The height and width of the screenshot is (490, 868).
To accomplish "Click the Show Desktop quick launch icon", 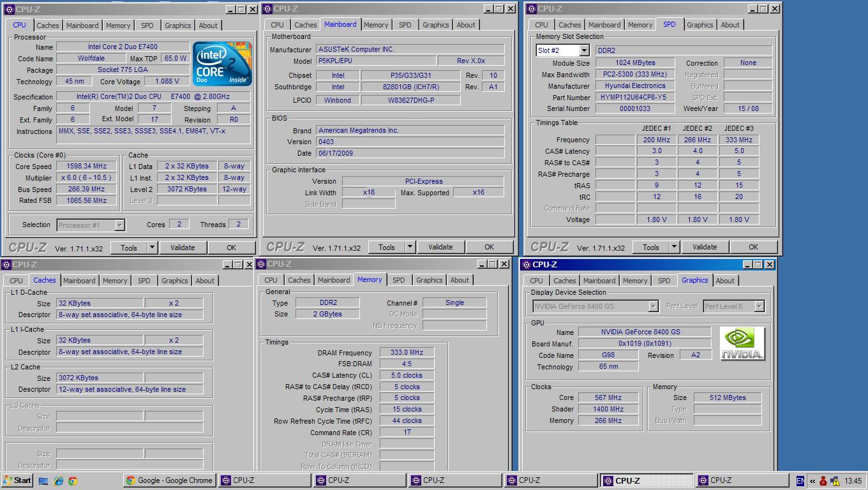I will click(x=44, y=481).
